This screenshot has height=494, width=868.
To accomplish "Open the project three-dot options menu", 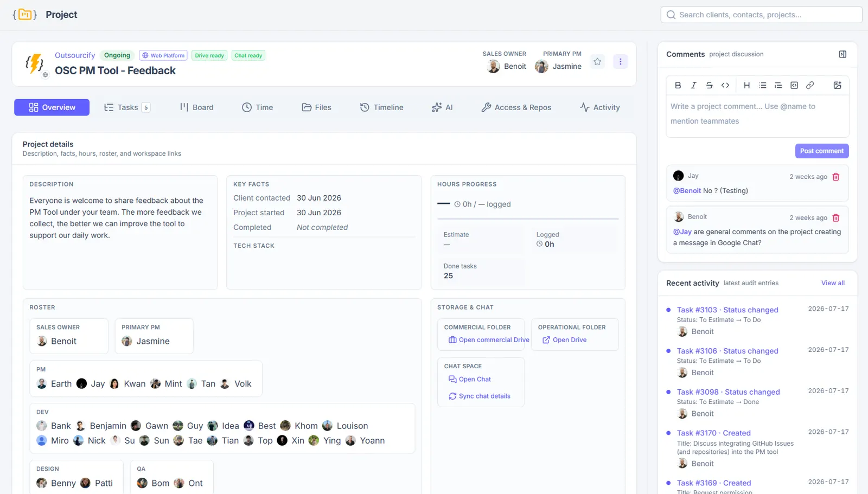I will click(x=621, y=62).
